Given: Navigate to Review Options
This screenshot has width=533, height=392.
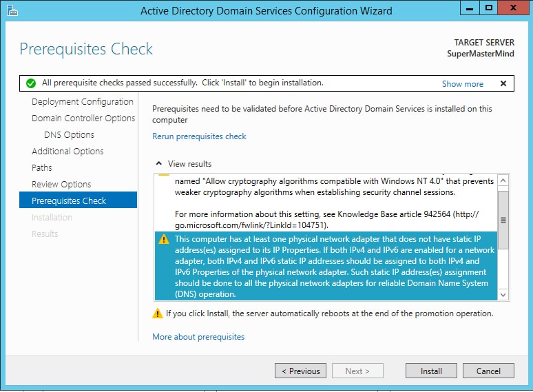Looking at the screenshot, I should tap(61, 184).
